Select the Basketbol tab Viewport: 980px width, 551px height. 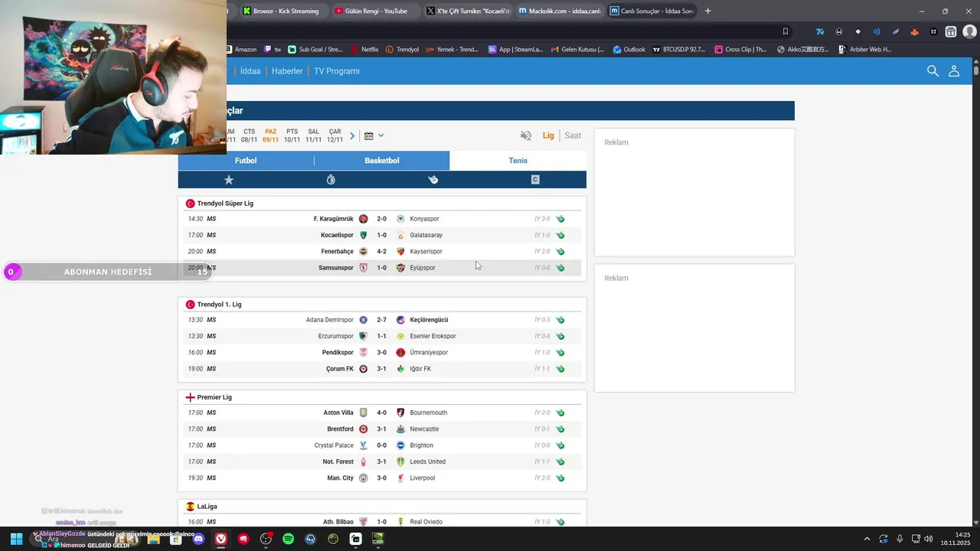tap(382, 161)
